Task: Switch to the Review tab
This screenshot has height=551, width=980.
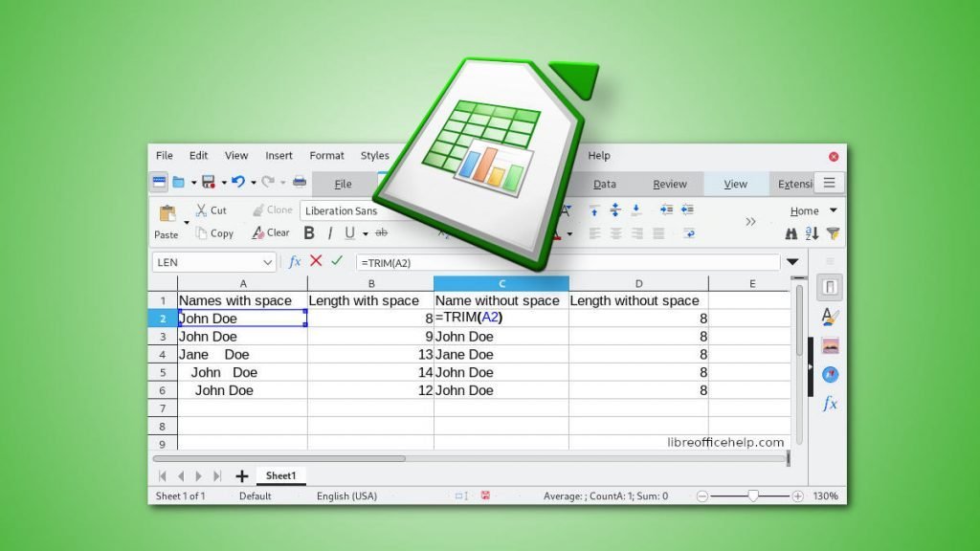Action: [670, 184]
